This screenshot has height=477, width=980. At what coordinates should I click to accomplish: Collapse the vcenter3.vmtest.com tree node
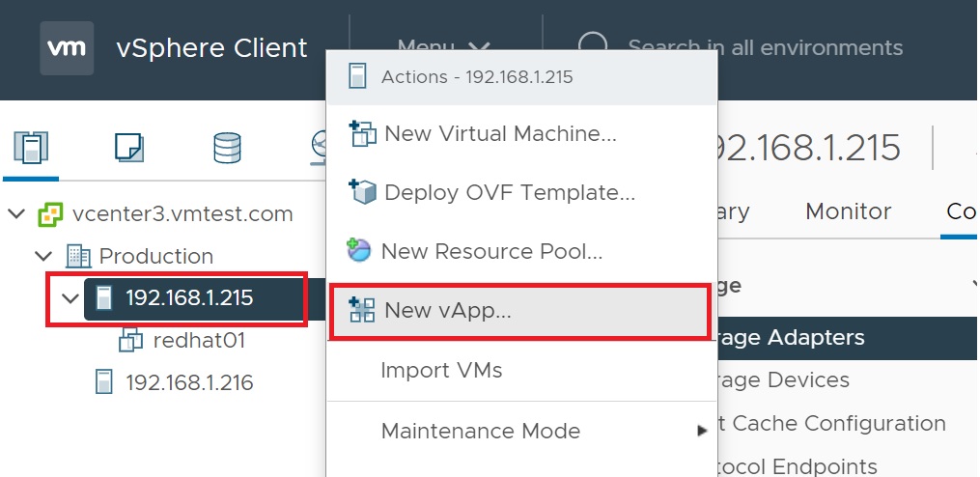coord(16,213)
